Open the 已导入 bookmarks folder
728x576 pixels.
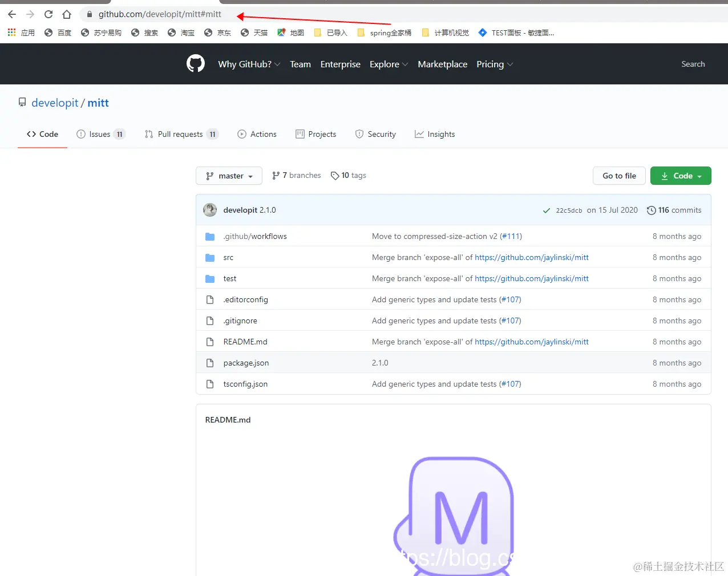pos(331,33)
